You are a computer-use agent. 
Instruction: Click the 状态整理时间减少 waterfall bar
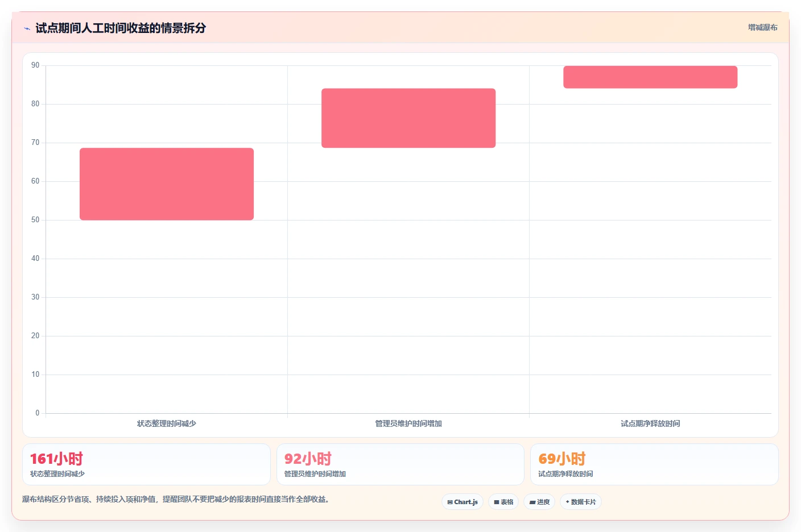167,184
